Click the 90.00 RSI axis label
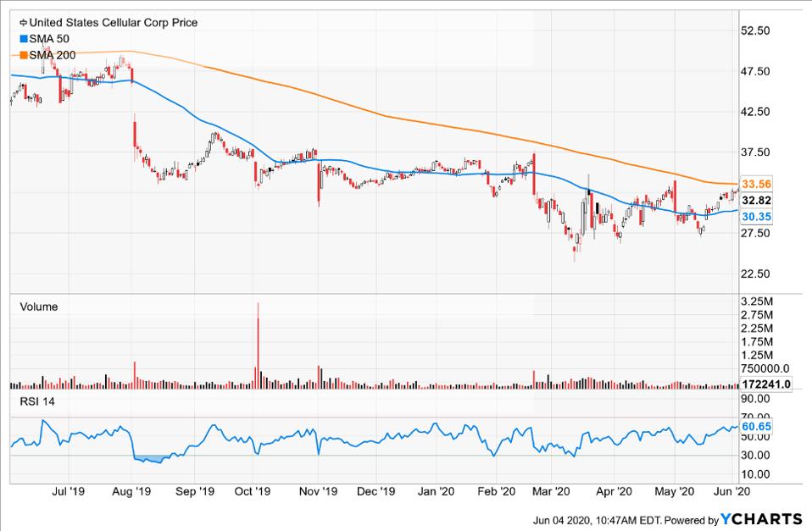The width and height of the screenshot is (812, 531). click(755, 399)
